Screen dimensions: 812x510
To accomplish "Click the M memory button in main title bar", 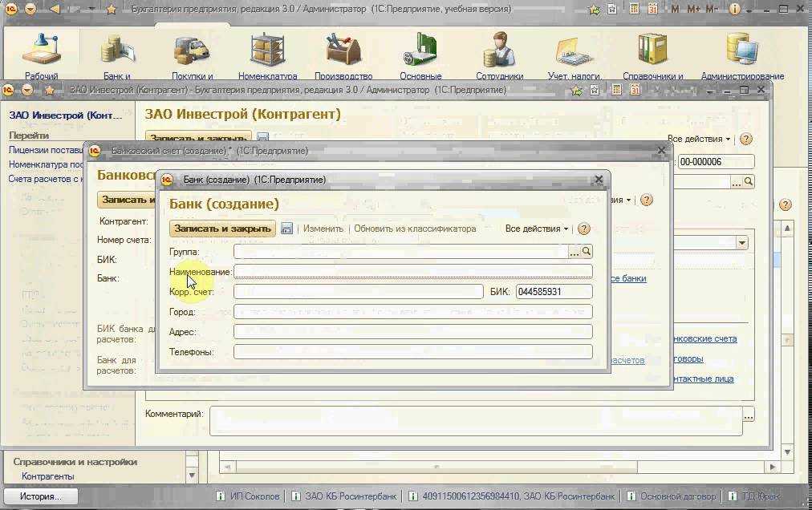I will point(675,9).
